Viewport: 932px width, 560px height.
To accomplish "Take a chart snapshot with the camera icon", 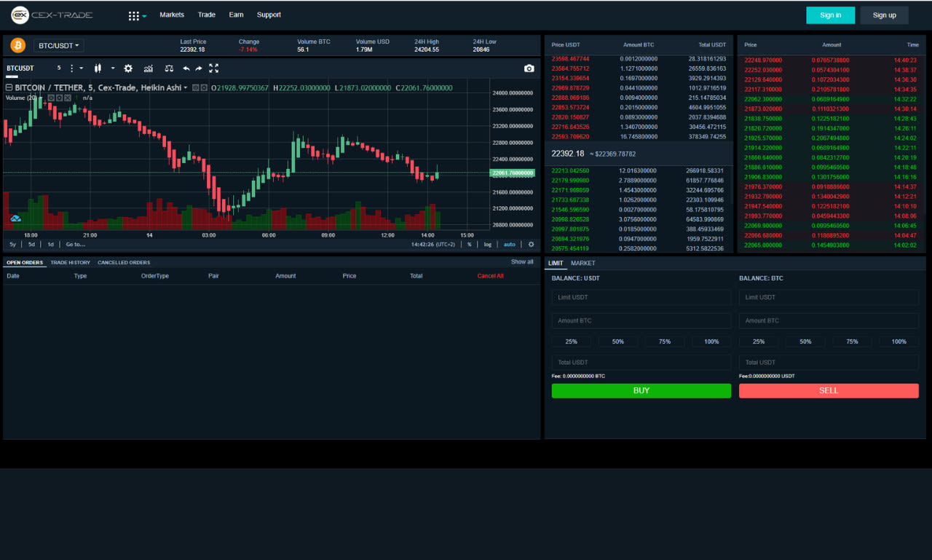I will [x=529, y=68].
